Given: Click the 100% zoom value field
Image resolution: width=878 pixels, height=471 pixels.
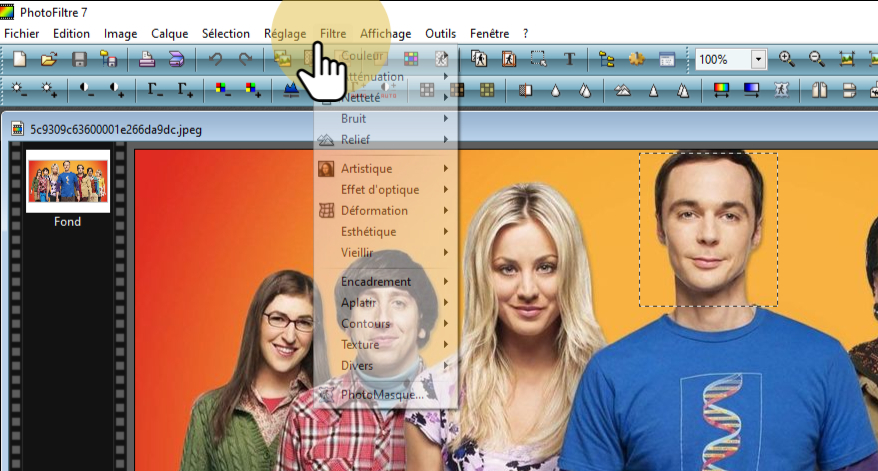Looking at the screenshot, I should 722,59.
